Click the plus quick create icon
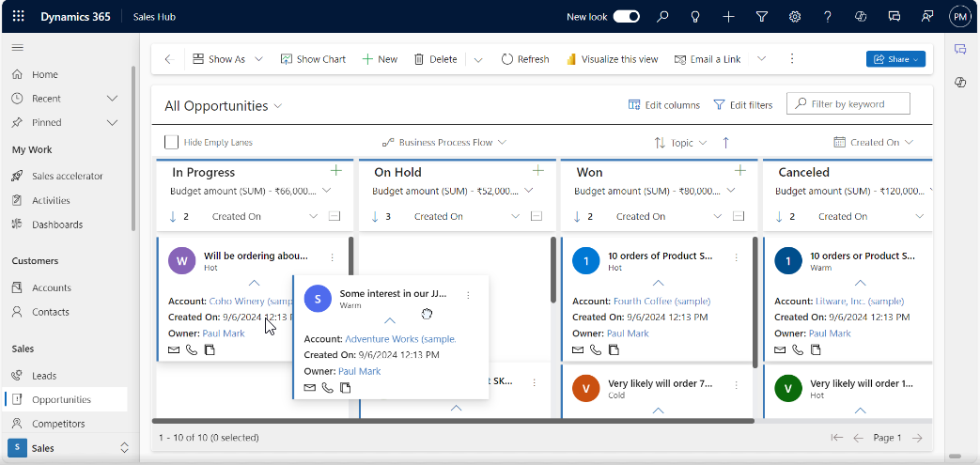The width and height of the screenshot is (980, 465). [728, 17]
